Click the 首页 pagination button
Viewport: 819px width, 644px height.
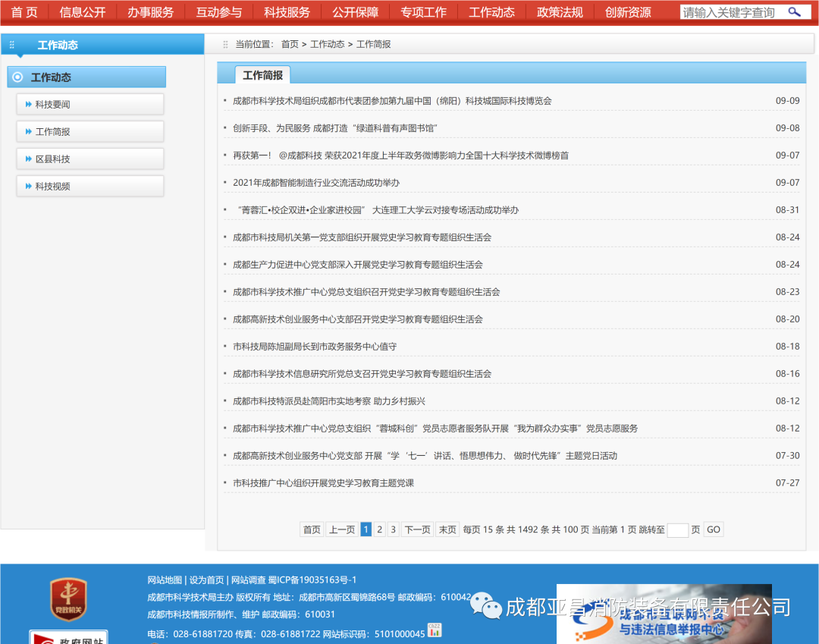(312, 529)
